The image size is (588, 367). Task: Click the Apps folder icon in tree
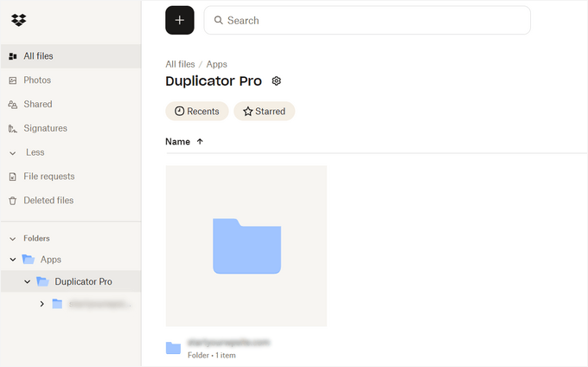click(x=29, y=260)
